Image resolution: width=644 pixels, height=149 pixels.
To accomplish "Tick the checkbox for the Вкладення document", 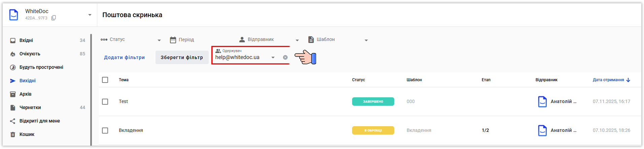I will coord(105,130).
